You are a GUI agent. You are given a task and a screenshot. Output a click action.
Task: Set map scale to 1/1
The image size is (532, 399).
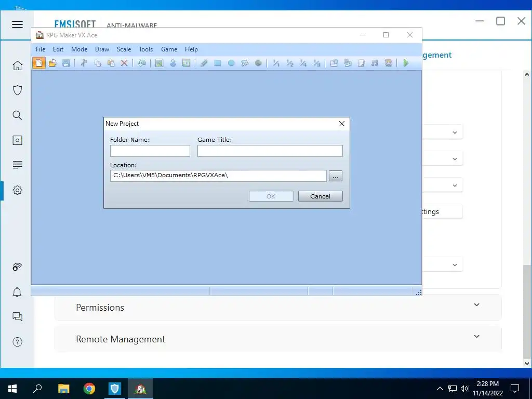pyautogui.click(x=276, y=63)
